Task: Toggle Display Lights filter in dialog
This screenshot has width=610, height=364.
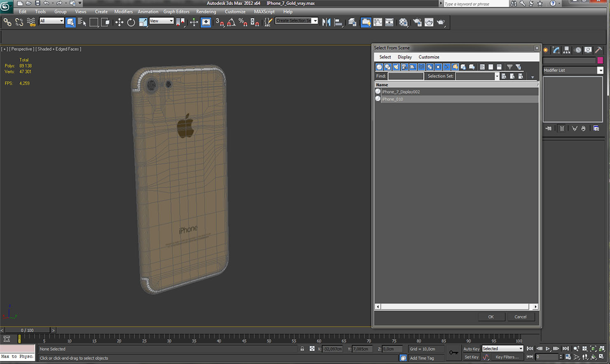Action: tap(396, 67)
